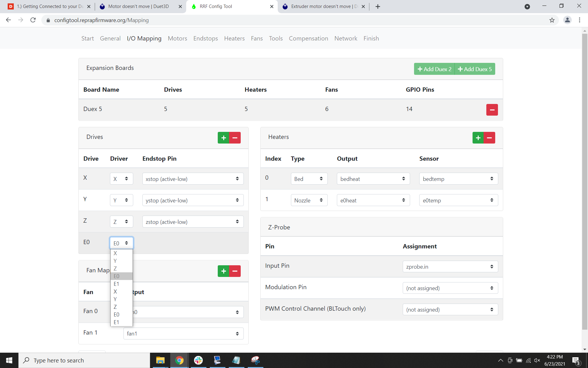Click the Finish tab to complete setup
The image size is (588, 368).
pos(371,38)
